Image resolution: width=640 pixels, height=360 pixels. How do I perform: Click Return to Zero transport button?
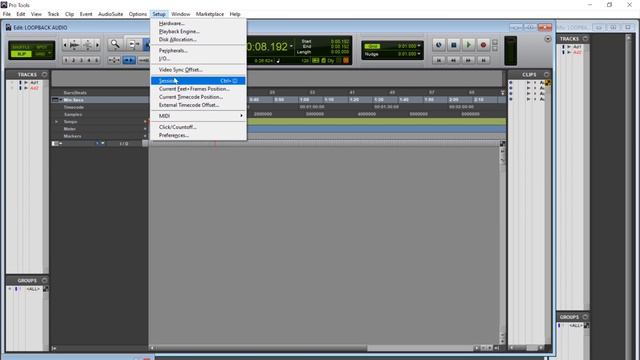pyautogui.click(x=439, y=60)
